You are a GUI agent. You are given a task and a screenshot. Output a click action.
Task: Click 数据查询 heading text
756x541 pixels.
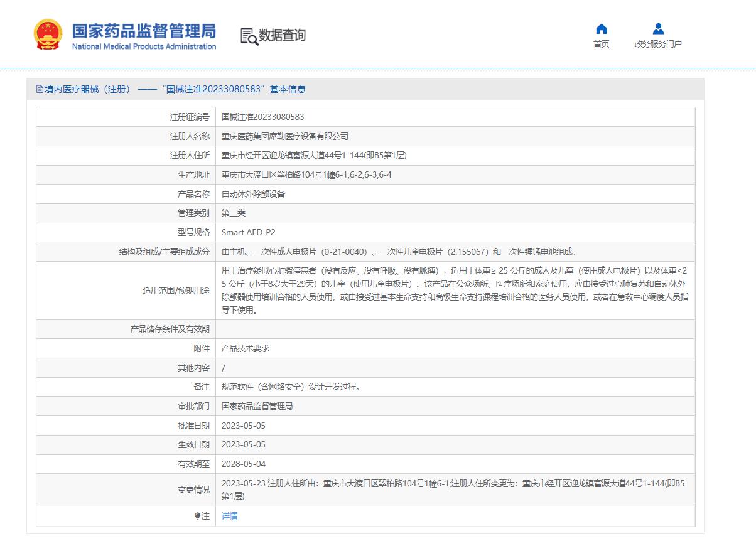(x=282, y=35)
